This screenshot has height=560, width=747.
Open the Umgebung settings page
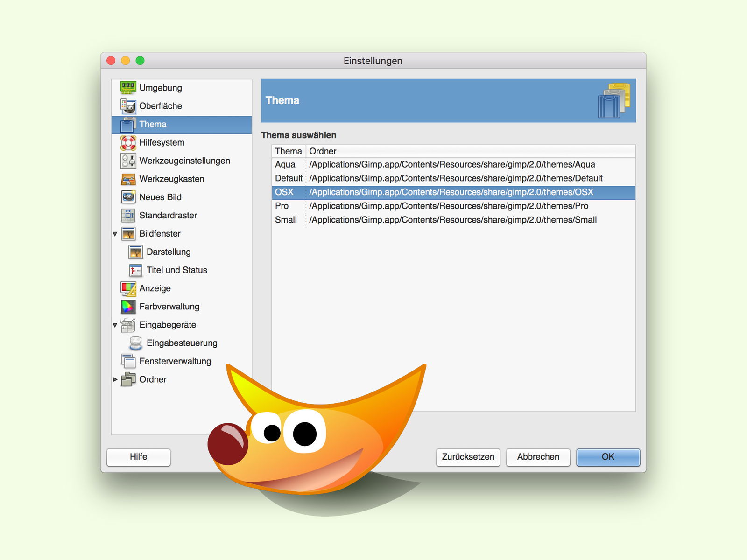161,88
